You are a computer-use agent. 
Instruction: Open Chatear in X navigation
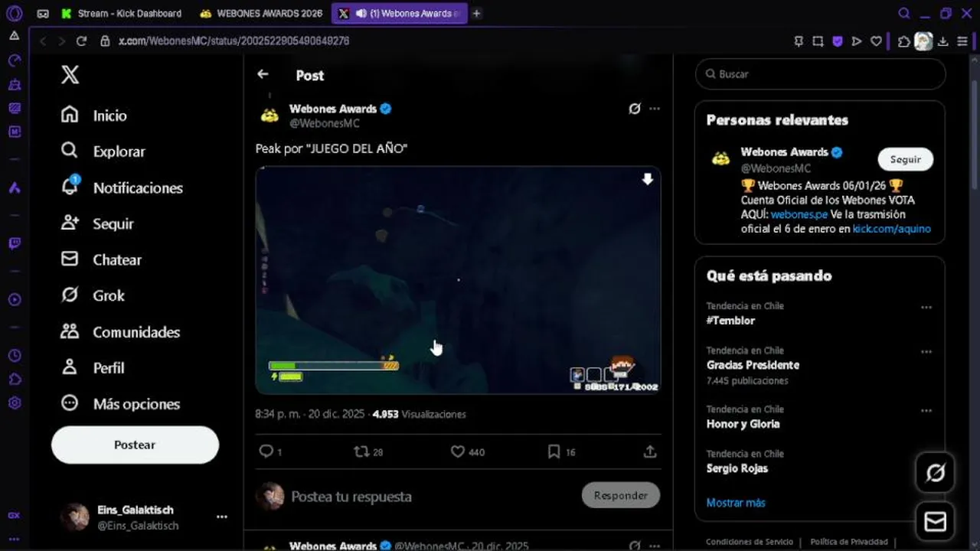click(101, 259)
